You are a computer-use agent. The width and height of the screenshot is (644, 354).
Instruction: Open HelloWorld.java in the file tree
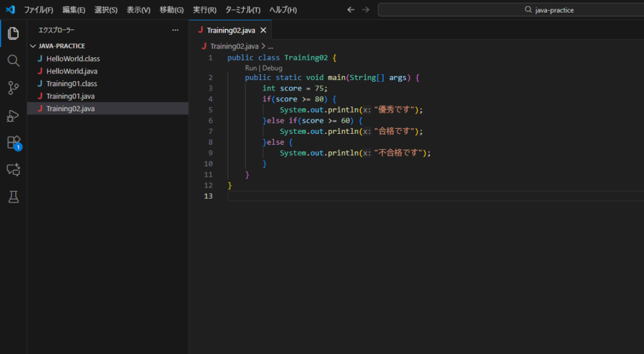72,71
